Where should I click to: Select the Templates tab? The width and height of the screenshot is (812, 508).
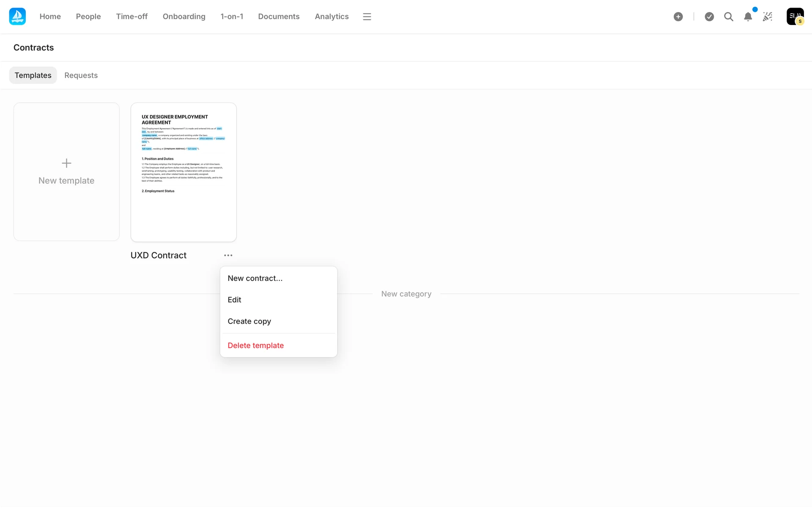(x=33, y=75)
